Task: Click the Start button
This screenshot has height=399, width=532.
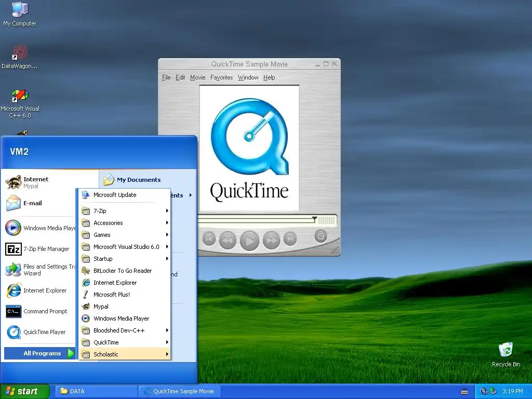Action: tap(25, 391)
